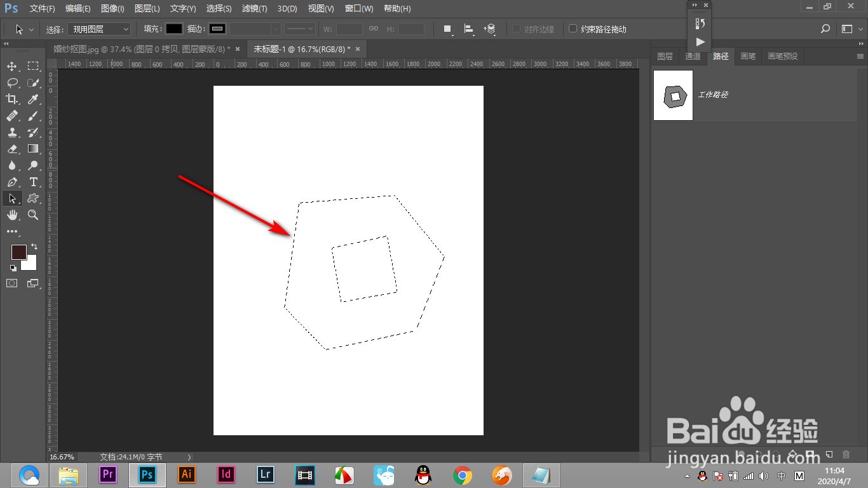Select the Horizontal Type tool
The image size is (868, 488).
(33, 182)
